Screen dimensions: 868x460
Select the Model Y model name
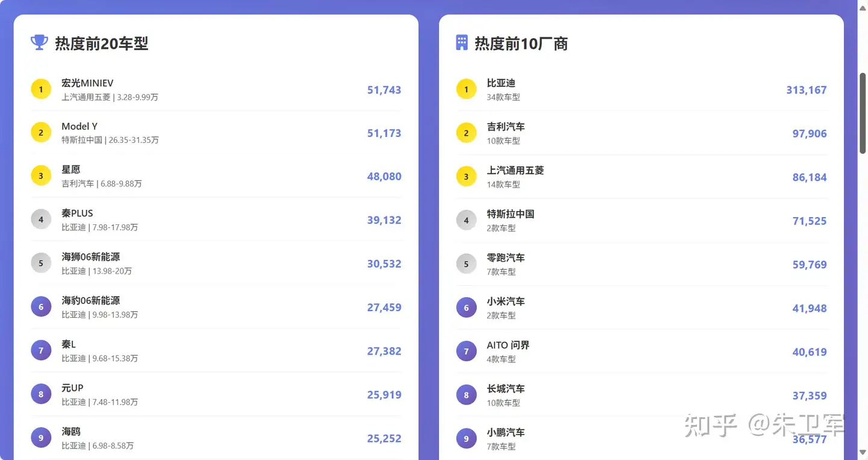coord(80,127)
